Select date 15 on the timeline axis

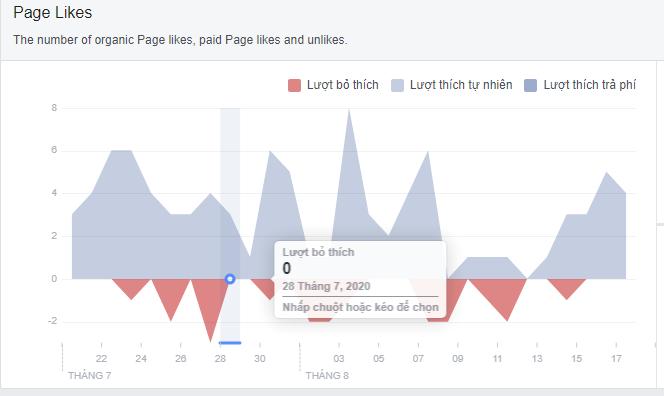[576, 359]
